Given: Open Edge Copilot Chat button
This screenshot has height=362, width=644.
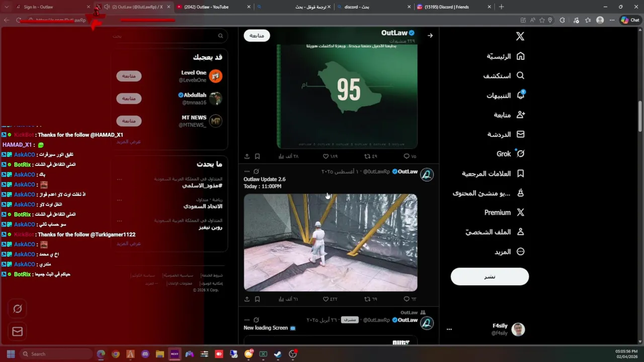Looking at the screenshot, I should click(x=630, y=20).
